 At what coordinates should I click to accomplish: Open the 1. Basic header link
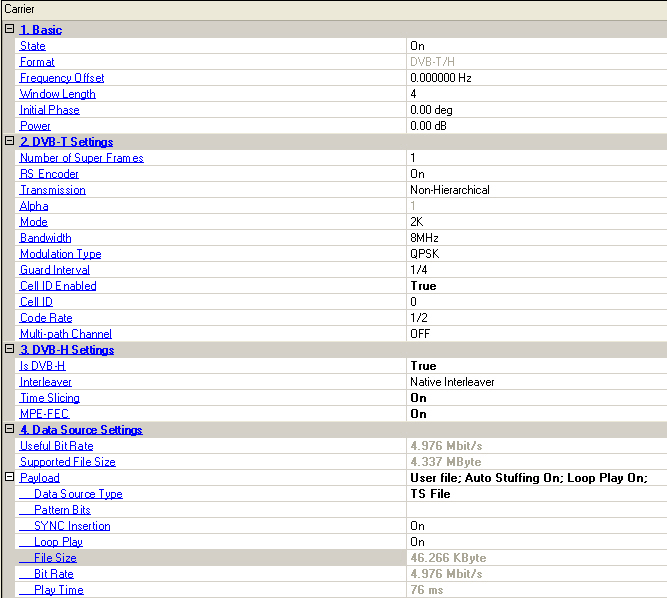[x=41, y=30]
